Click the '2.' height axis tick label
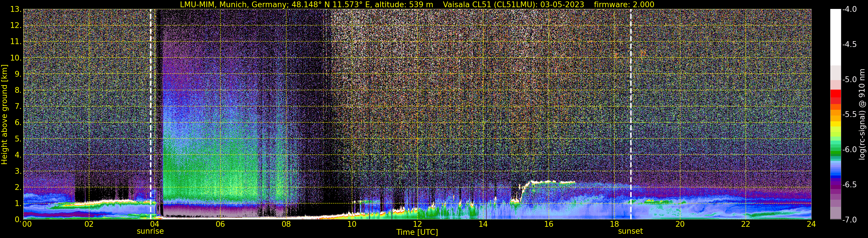 [18, 188]
